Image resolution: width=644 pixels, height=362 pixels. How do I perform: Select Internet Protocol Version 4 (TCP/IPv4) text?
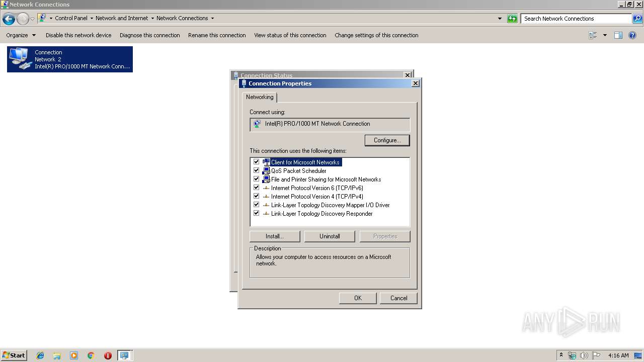tap(317, 197)
